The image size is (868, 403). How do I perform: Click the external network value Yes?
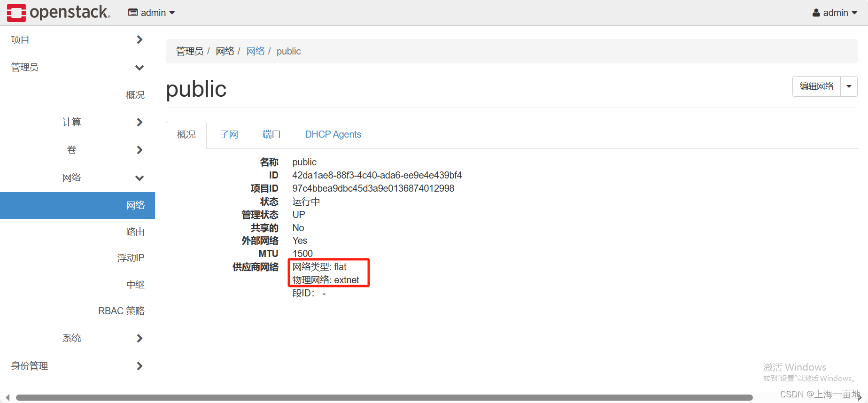tap(300, 240)
